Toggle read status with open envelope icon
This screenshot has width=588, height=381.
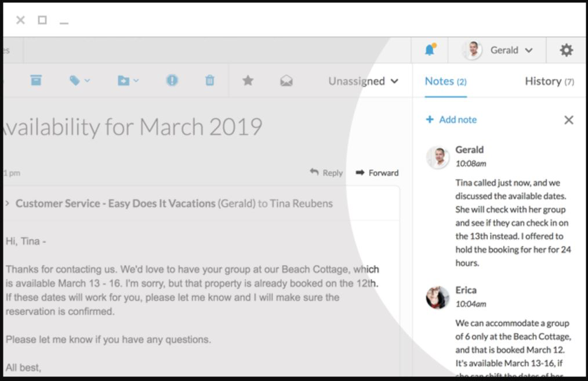286,81
